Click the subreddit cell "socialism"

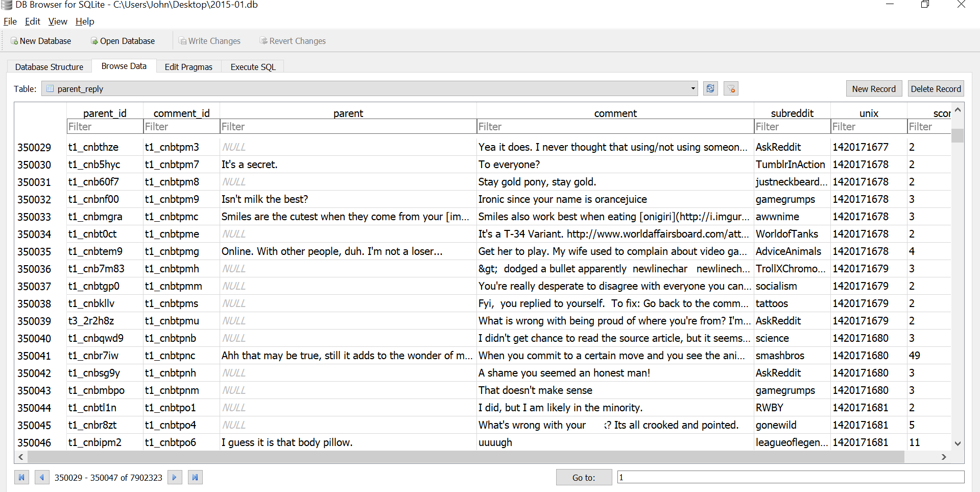click(x=793, y=286)
